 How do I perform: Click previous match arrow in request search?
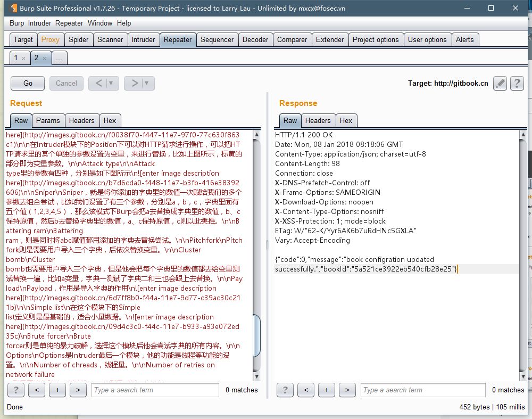[36, 390]
